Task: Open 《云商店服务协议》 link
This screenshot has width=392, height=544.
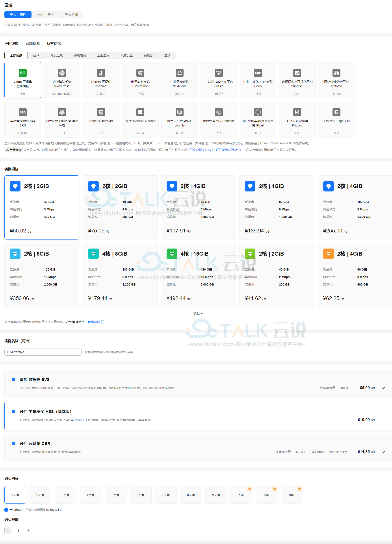Action: [201, 150]
